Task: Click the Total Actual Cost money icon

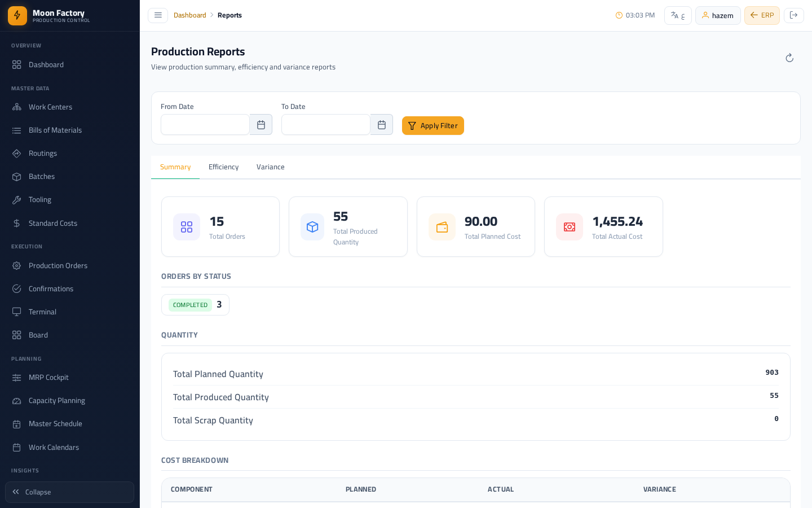Action: (x=570, y=227)
